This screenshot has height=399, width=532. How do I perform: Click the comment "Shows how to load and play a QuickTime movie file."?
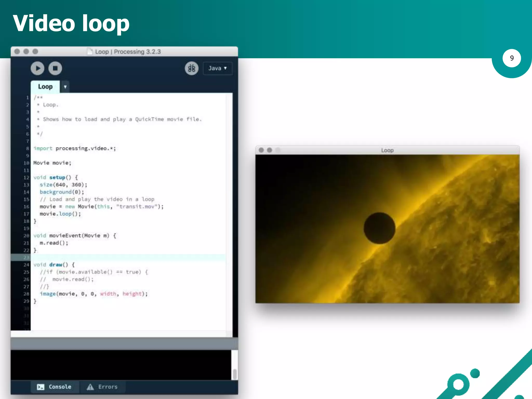click(122, 119)
